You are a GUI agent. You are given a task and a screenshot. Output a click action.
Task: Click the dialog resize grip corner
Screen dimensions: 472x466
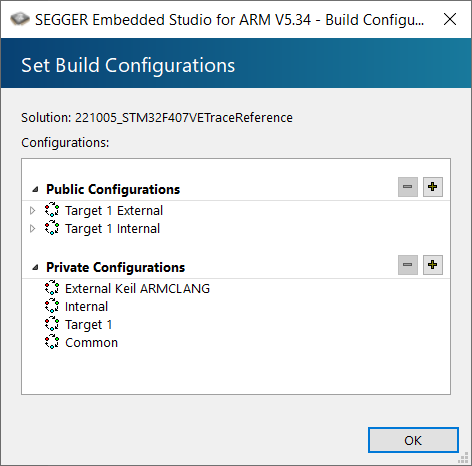pos(464,458)
